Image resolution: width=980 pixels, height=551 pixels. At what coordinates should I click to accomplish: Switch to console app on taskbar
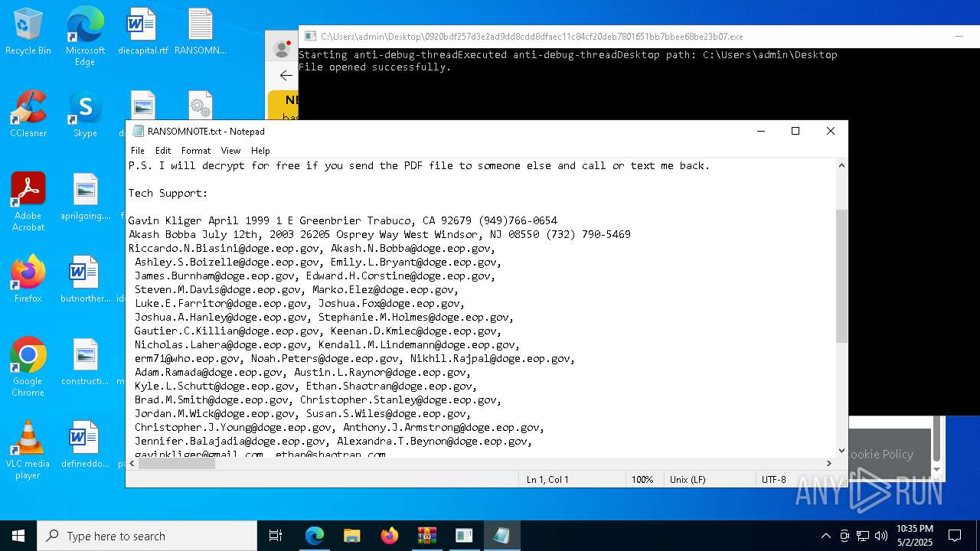coord(464,536)
